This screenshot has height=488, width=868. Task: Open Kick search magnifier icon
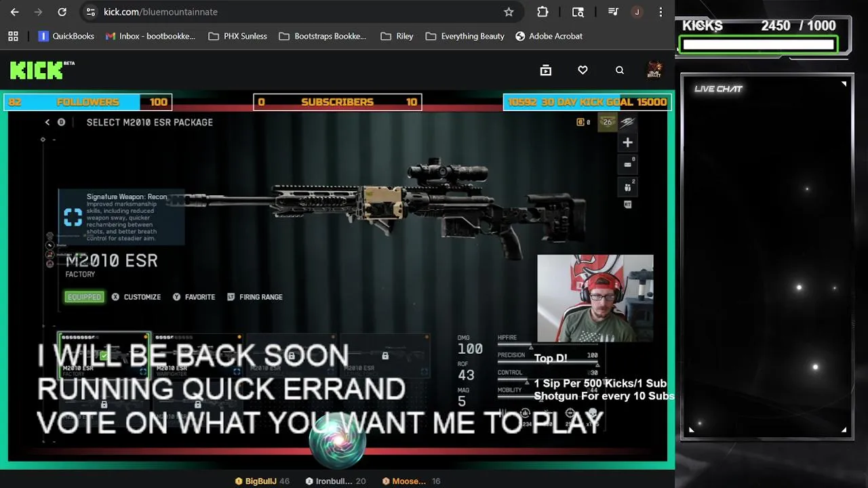click(619, 70)
